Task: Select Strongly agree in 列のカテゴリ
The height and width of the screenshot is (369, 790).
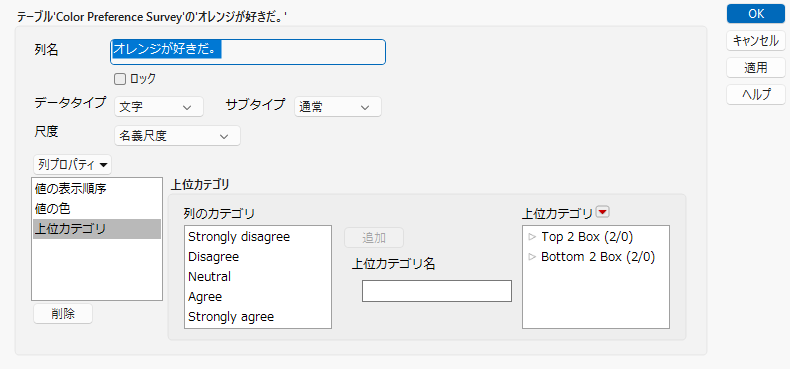Action: tap(258, 317)
